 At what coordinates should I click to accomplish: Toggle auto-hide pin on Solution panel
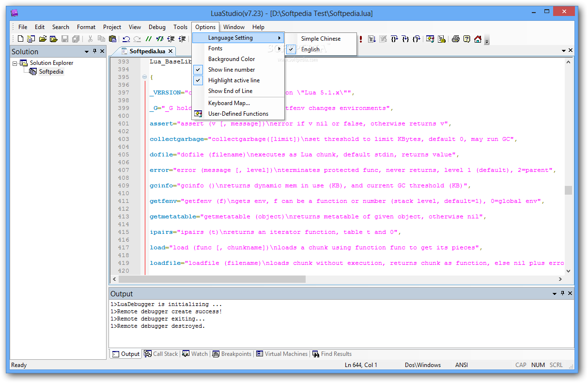(94, 51)
